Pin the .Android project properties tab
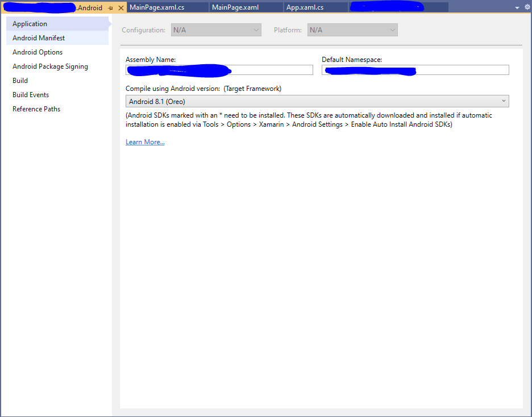Image resolution: width=532 pixels, height=417 pixels. tap(111, 8)
